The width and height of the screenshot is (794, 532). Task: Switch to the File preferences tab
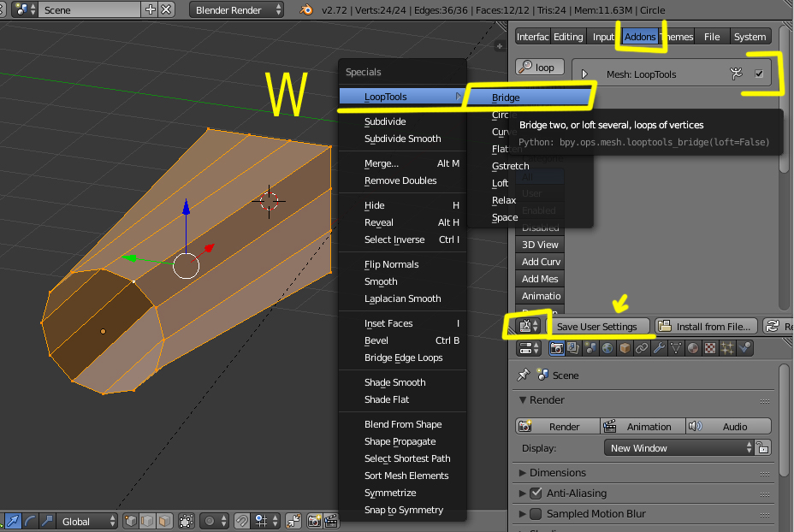pyautogui.click(x=712, y=37)
